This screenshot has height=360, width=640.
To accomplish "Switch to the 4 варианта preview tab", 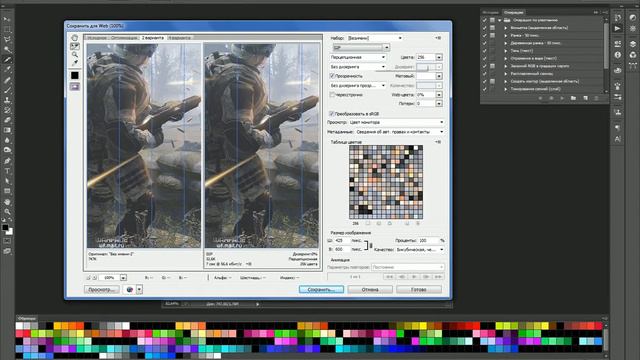I will pos(179,38).
